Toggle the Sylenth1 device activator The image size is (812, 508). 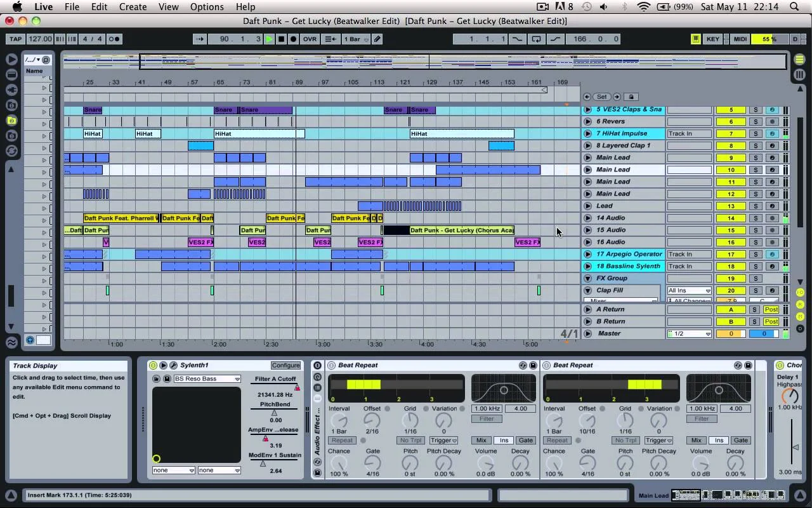click(153, 365)
